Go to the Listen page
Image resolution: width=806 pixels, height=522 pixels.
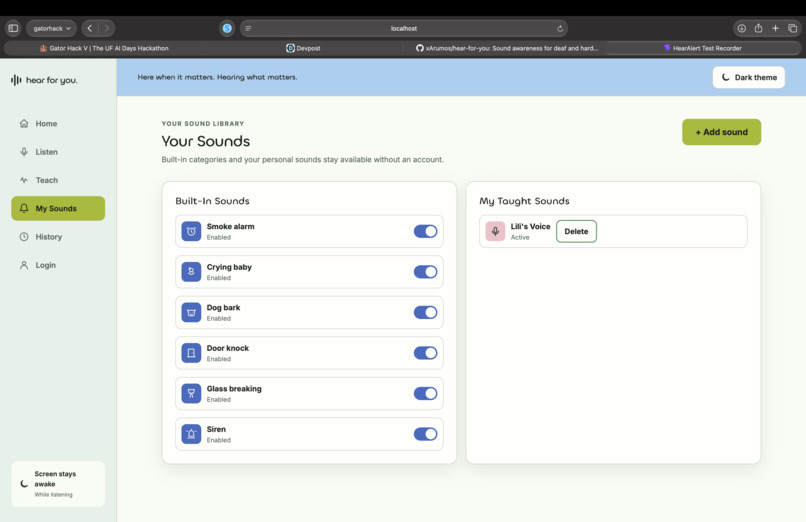point(58,152)
